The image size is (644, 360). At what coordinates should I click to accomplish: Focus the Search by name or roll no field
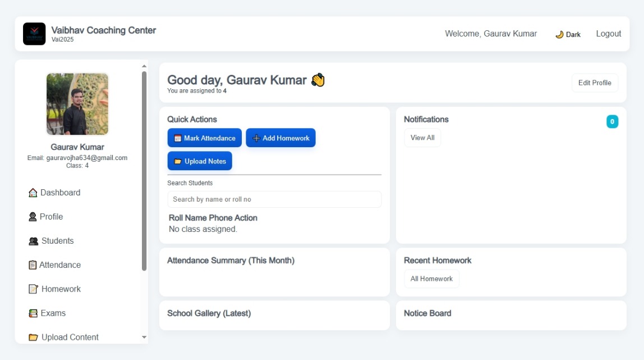coord(274,199)
